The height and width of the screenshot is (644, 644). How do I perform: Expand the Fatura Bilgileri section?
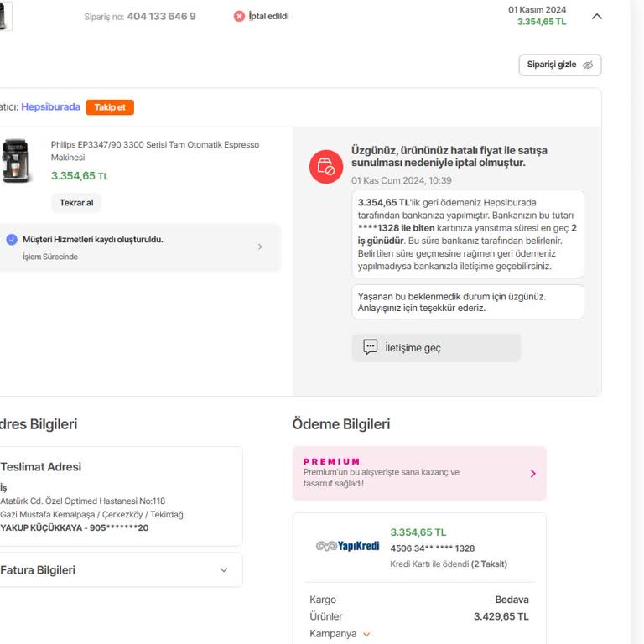121,569
